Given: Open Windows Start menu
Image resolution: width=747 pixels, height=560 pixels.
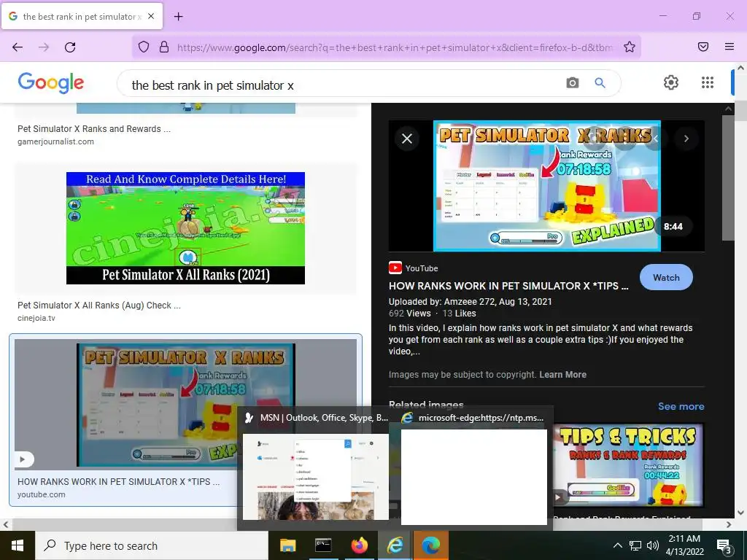Looking at the screenshot, I should click(18, 545).
